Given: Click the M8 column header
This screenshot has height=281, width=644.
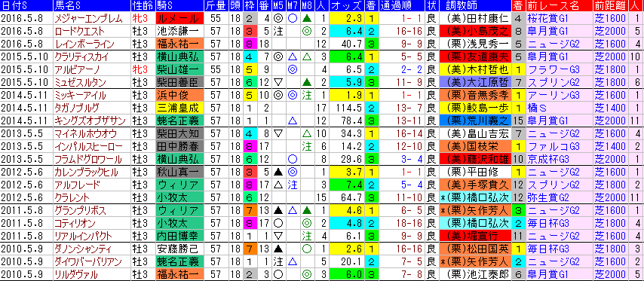Looking at the screenshot, I should [306, 6].
